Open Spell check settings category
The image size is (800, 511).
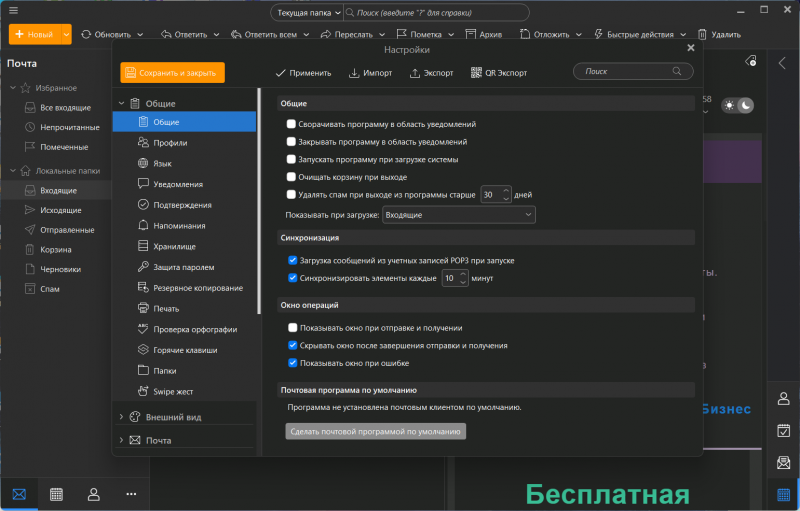tap(184, 329)
